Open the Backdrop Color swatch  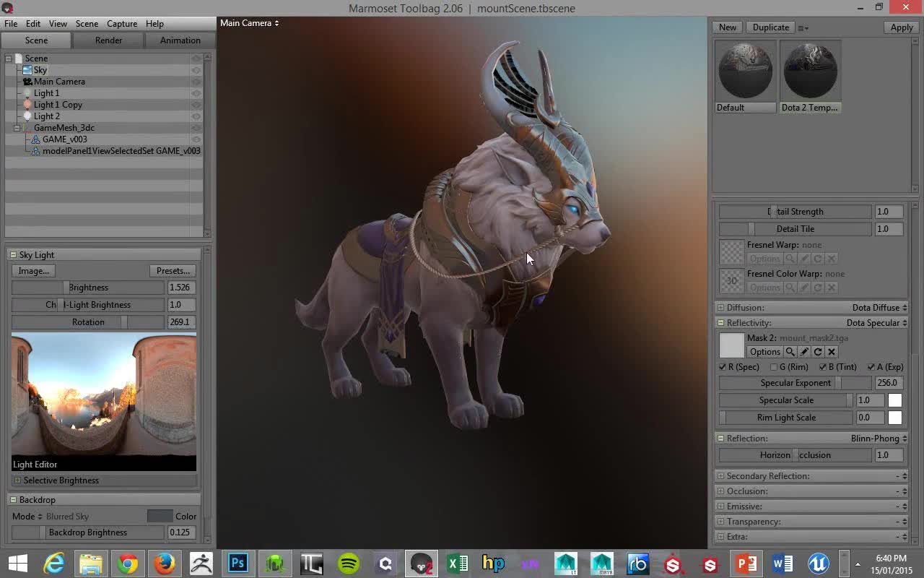click(160, 516)
